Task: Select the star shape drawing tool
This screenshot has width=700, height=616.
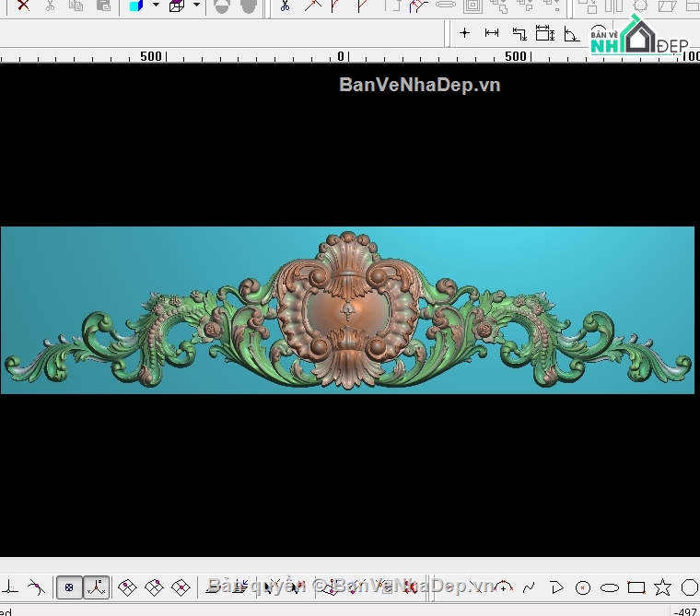Action: [662, 587]
